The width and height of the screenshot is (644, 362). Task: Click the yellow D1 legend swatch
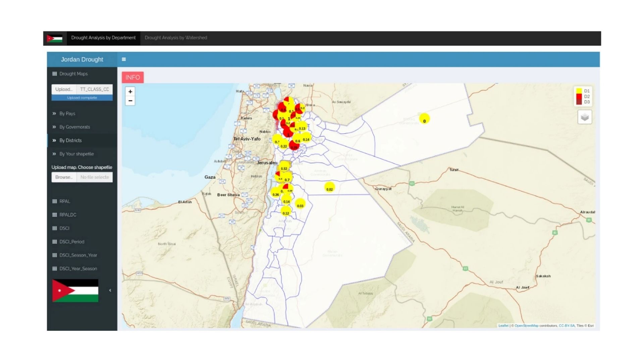[579, 91]
